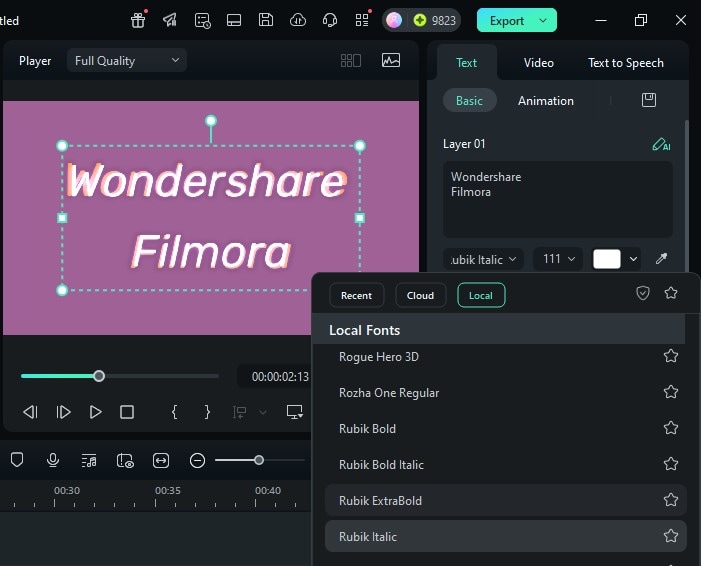Favorite the Rogue Hero 3D font star

pyautogui.click(x=671, y=356)
